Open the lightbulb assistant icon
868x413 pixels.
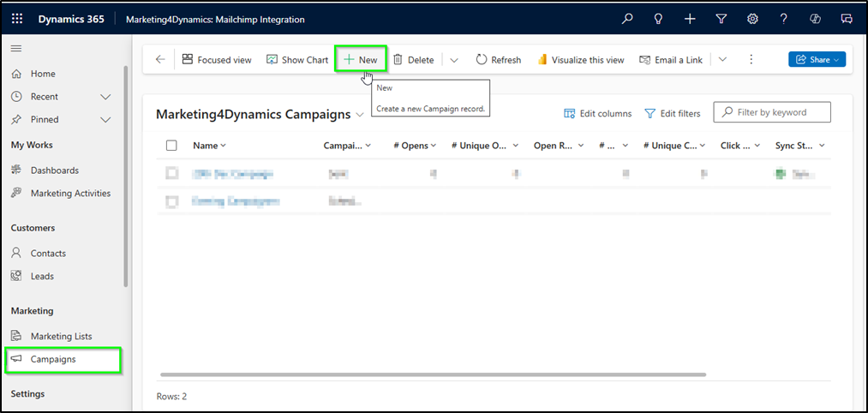pyautogui.click(x=658, y=19)
